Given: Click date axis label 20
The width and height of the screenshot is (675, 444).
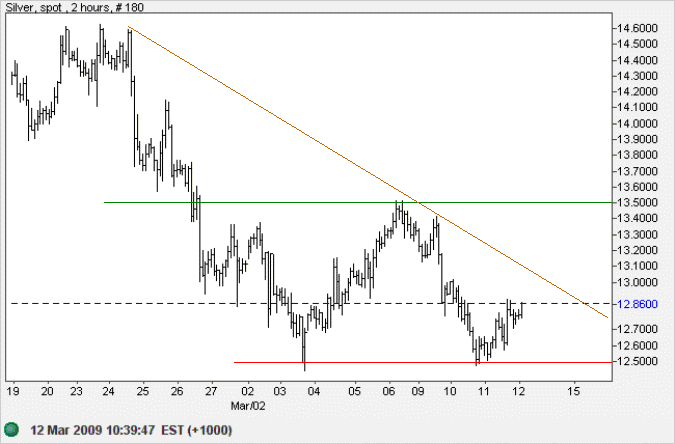Looking at the screenshot, I should pos(47,391).
